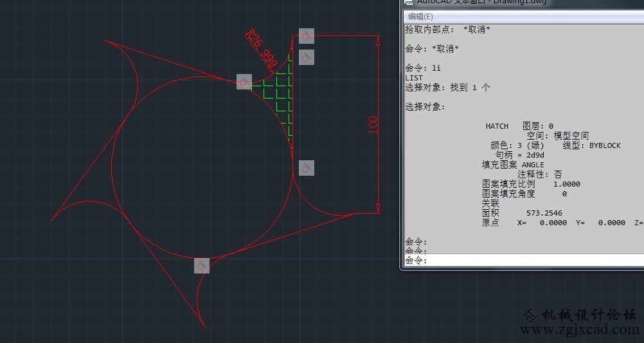Open the 编辑(E) menu in the text window
Viewport: 644px width, 343px height.
[420, 17]
